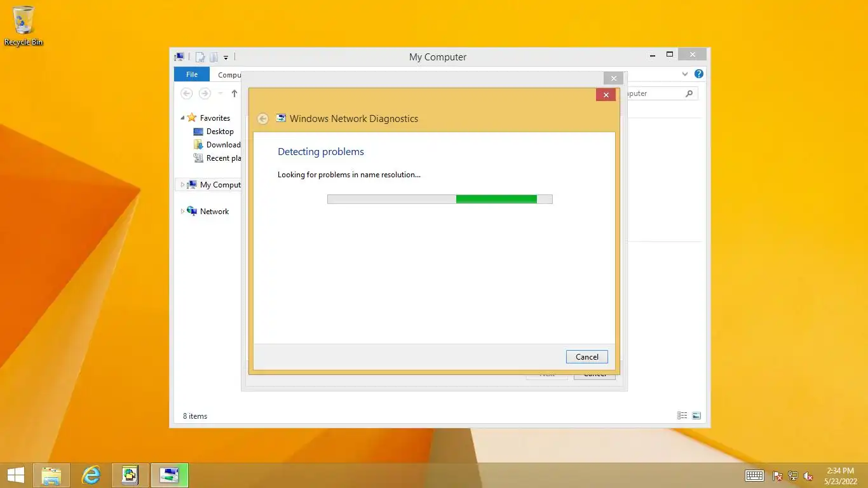Image resolution: width=868 pixels, height=488 pixels.
Task: Expand the My Computer tree node
Action: pos(182,185)
